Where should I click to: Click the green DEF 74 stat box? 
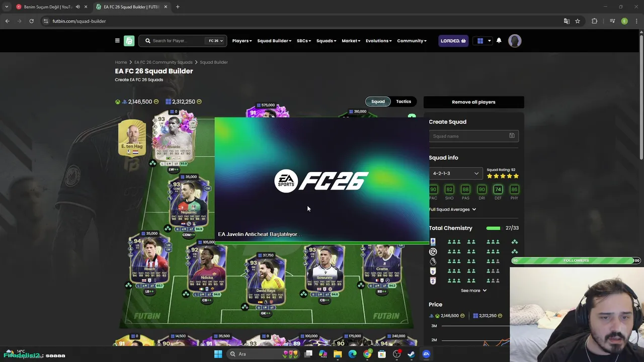(498, 190)
